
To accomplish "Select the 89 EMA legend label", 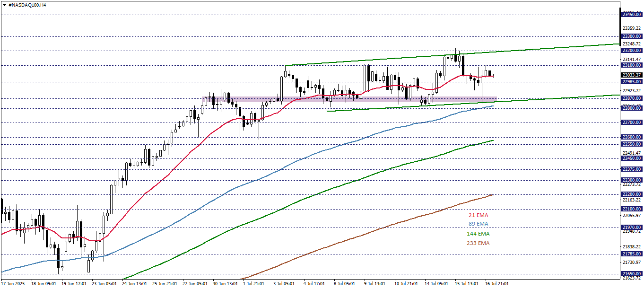I will tap(479, 224).
